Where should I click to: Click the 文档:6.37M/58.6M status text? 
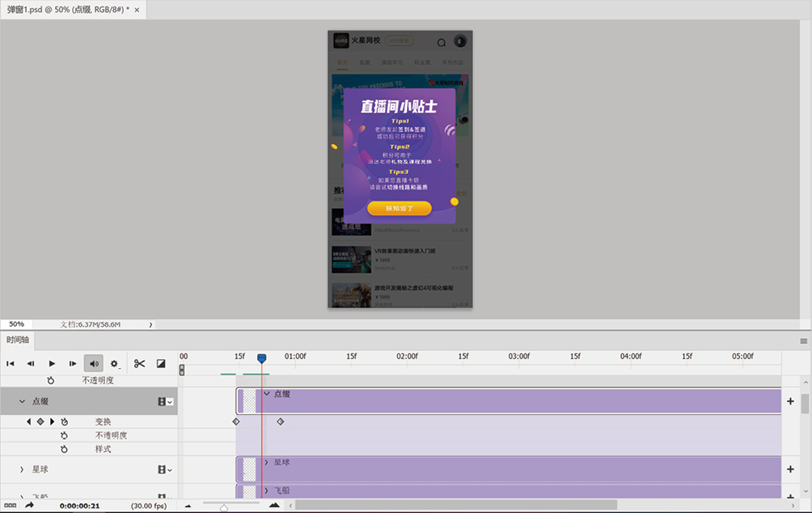tap(90, 325)
